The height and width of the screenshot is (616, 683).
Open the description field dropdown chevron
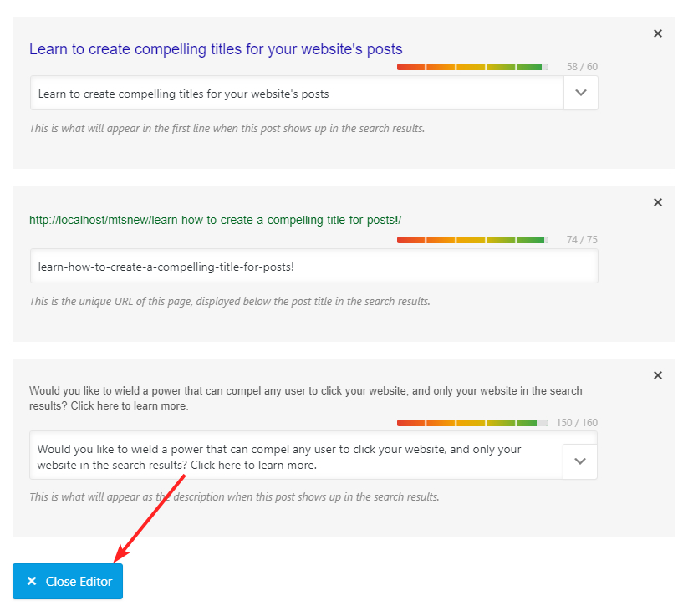(581, 461)
